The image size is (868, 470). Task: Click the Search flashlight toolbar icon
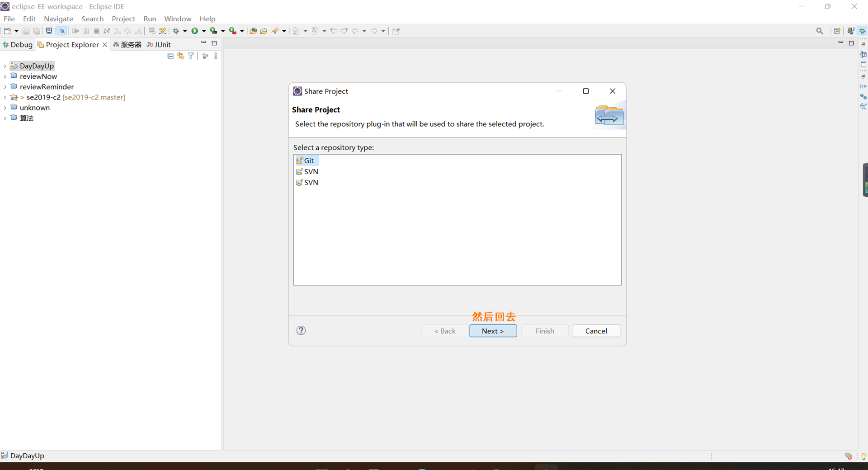275,31
